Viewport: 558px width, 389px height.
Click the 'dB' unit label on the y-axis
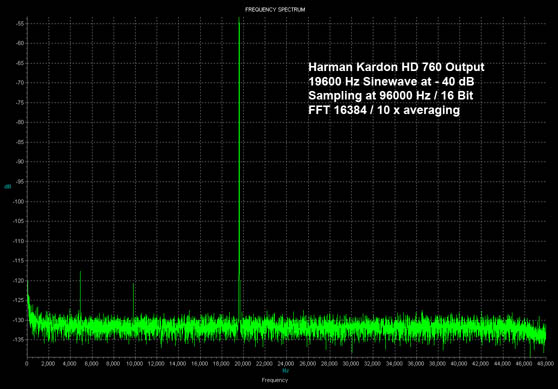(7, 186)
